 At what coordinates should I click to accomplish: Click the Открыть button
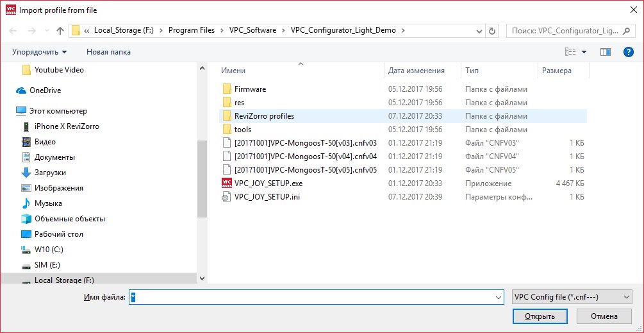tap(540, 316)
